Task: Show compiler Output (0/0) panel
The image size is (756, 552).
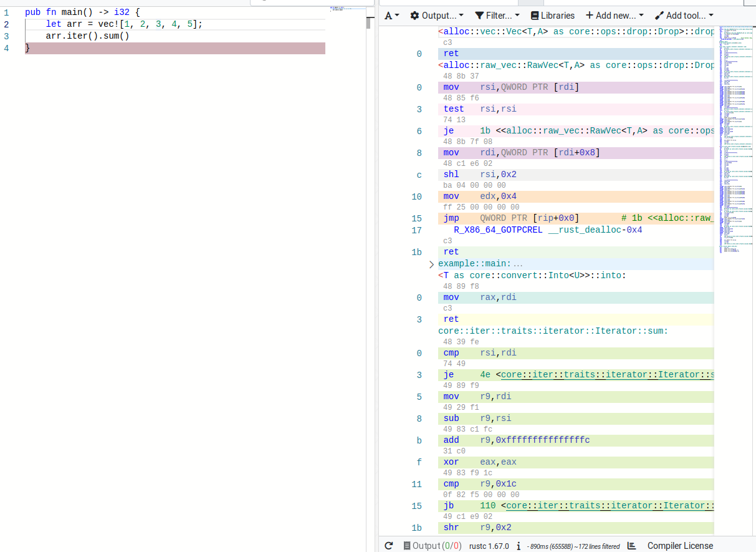Action: coord(433,546)
